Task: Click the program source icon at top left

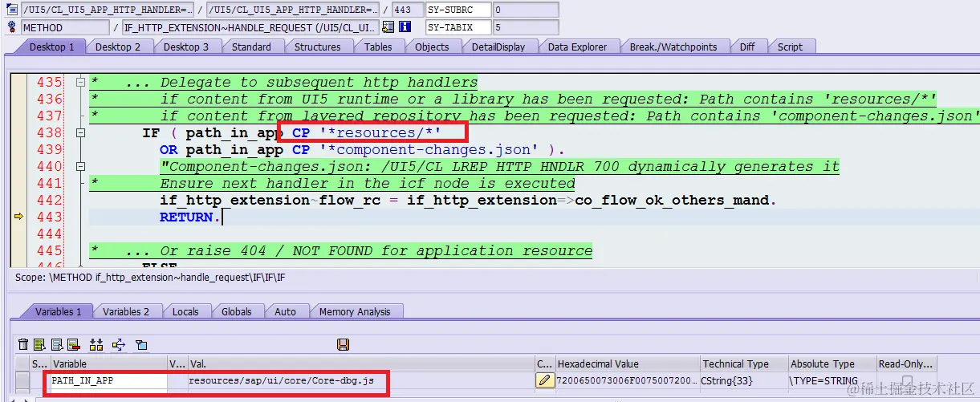Action: [x=10, y=10]
